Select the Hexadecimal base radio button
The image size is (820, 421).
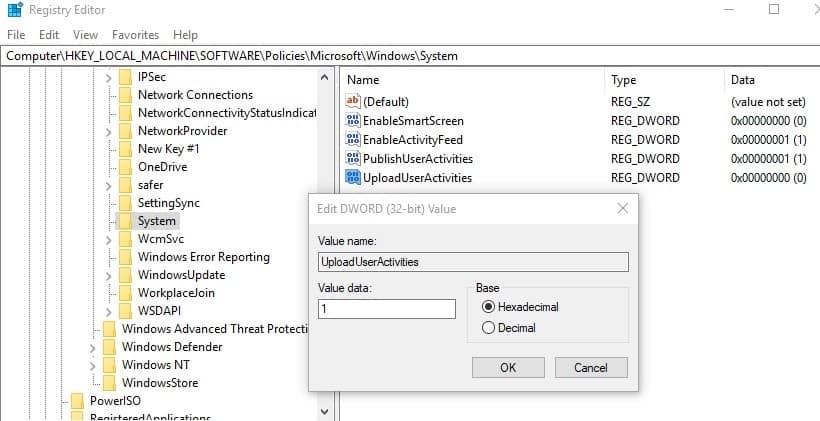click(488, 307)
